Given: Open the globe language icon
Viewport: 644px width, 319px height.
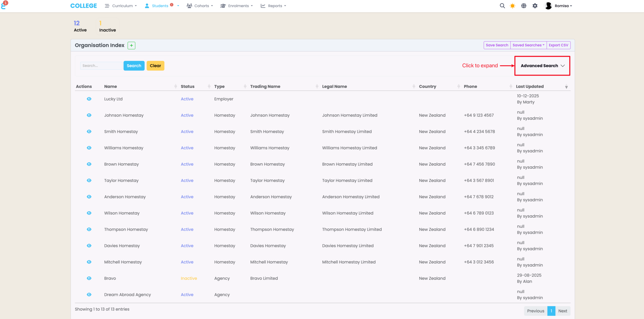Looking at the screenshot, I should [524, 6].
